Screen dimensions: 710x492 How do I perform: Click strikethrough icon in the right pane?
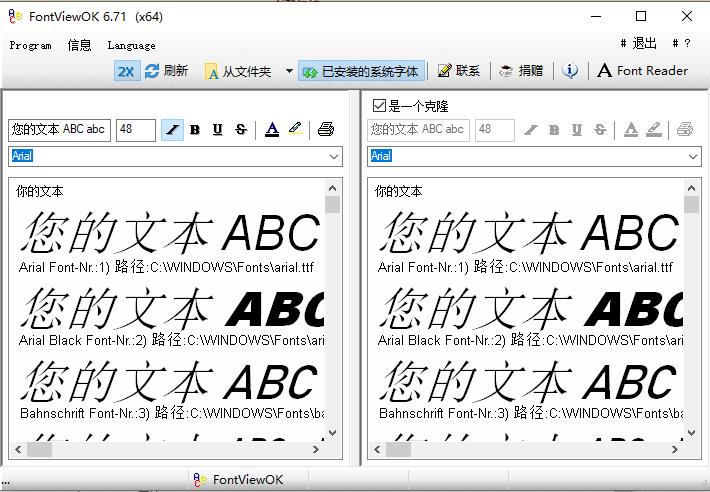600,130
